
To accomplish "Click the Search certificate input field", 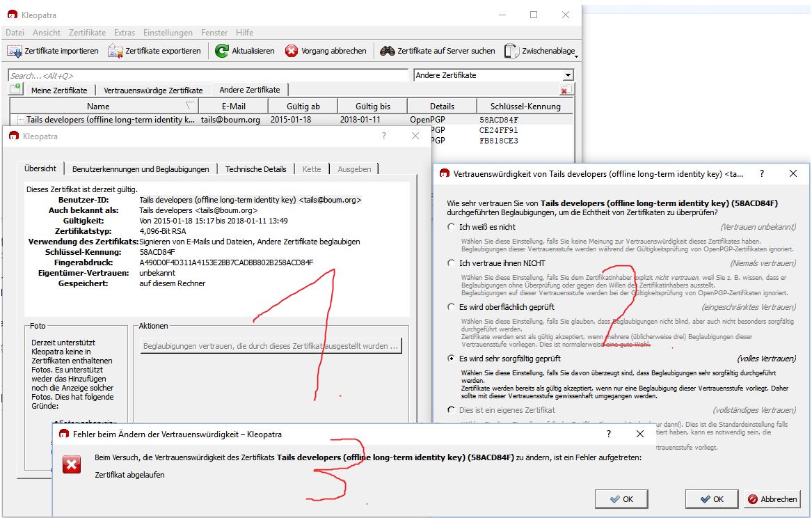I will [208, 76].
